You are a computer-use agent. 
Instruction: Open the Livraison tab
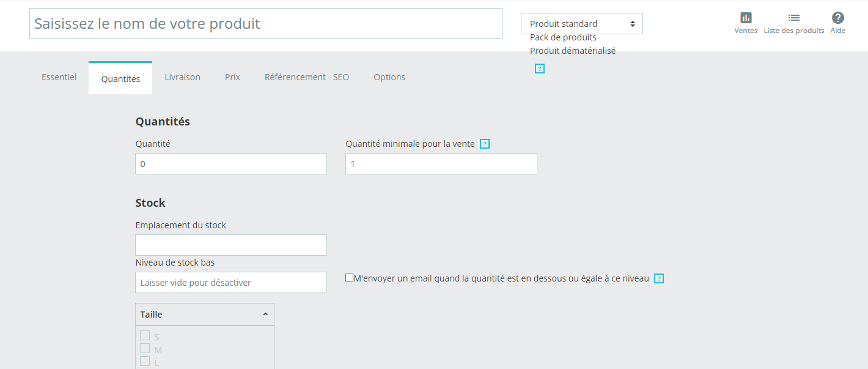(x=182, y=78)
